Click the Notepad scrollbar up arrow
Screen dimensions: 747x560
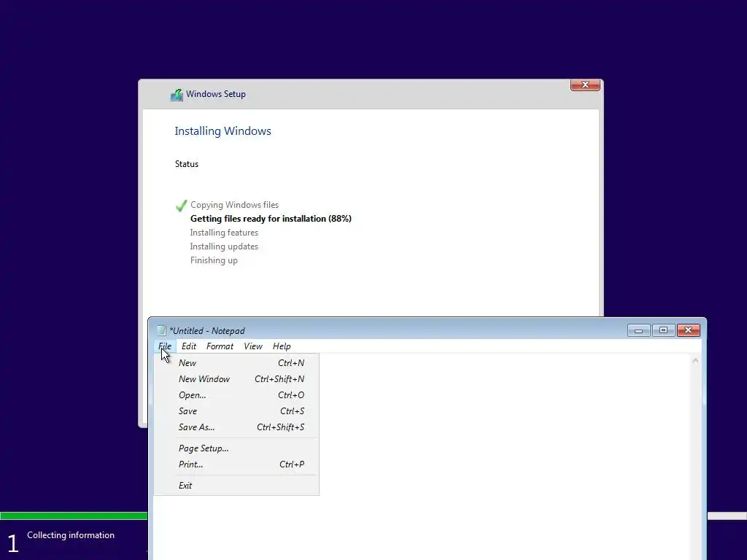695,360
